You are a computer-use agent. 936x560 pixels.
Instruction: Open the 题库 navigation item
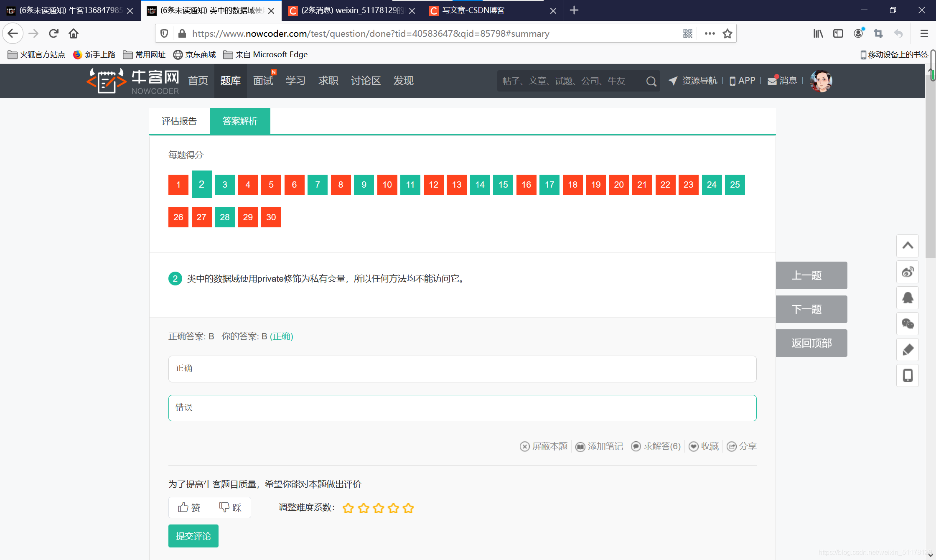(x=231, y=81)
